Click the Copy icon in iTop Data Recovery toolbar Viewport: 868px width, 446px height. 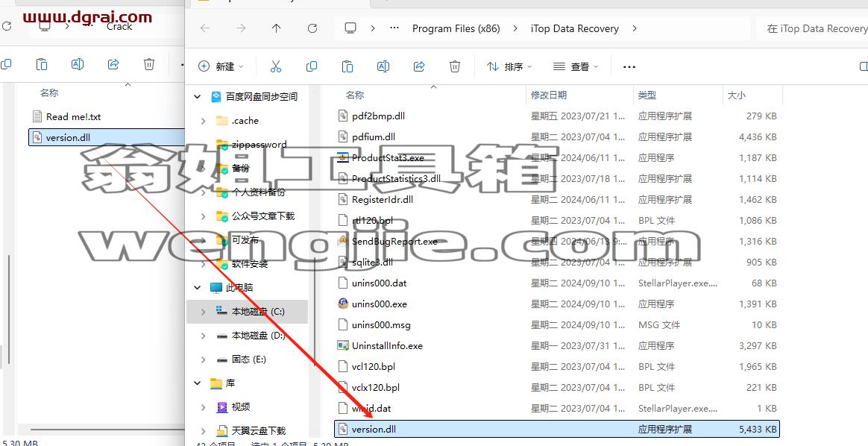click(x=312, y=66)
